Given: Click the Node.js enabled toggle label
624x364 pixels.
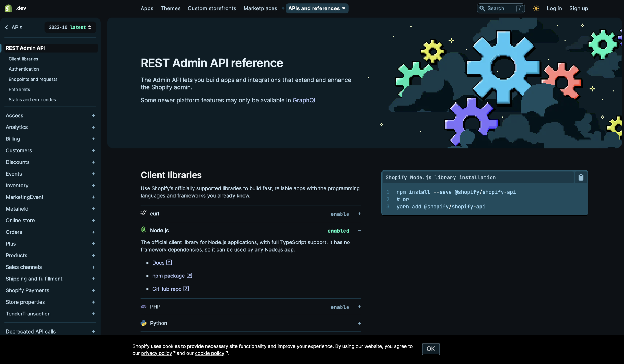Looking at the screenshot, I should 338,231.
